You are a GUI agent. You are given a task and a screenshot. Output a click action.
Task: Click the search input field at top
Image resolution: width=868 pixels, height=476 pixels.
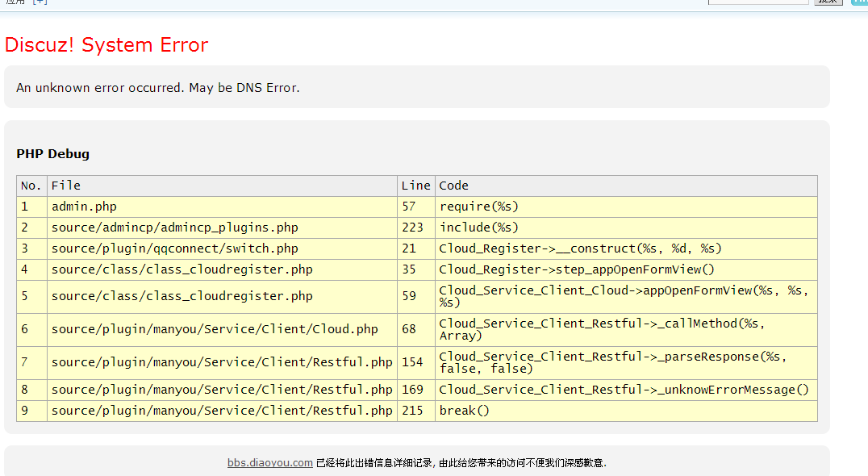[757, 2]
